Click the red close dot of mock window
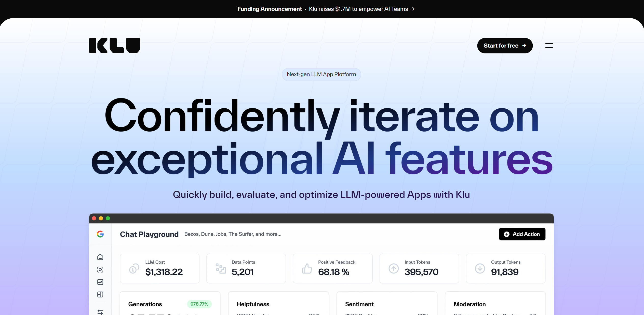This screenshot has width=644, height=315. pyautogui.click(x=94, y=218)
